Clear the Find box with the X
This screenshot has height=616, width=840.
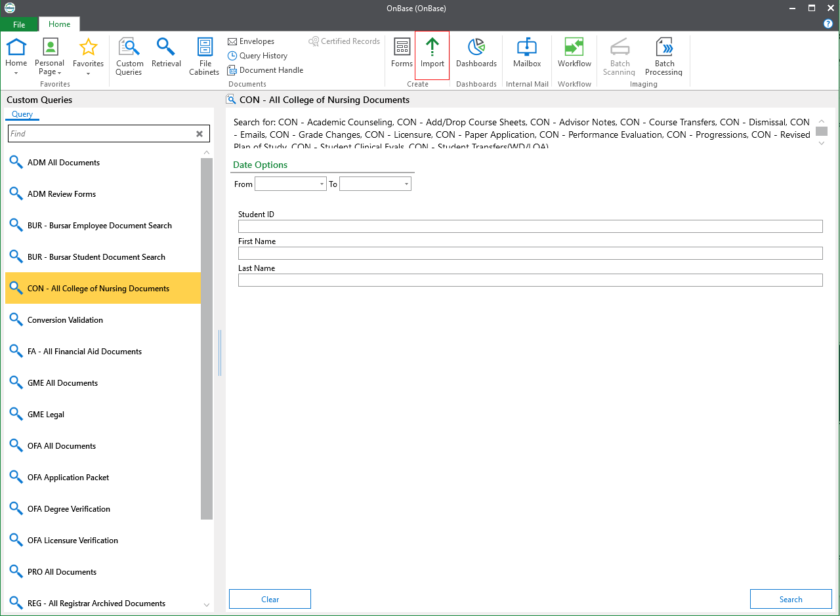(x=199, y=134)
